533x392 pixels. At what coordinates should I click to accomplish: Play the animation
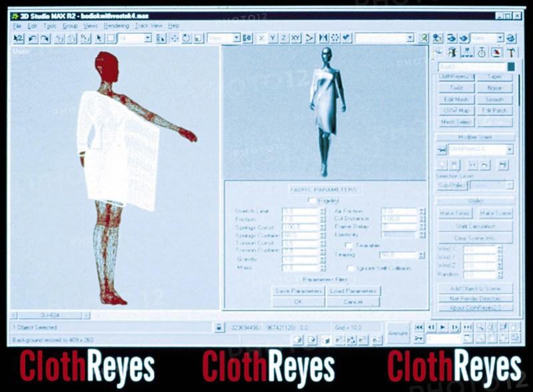(x=442, y=327)
